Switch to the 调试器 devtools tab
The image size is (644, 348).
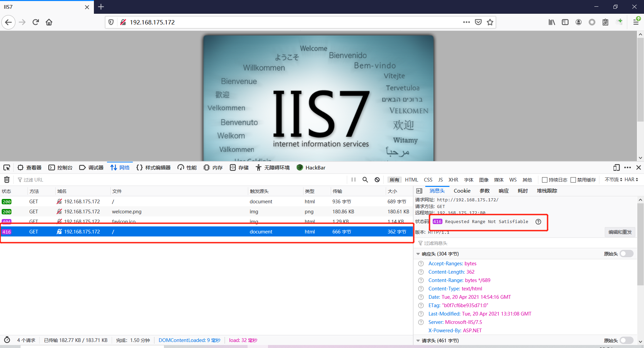(x=91, y=167)
